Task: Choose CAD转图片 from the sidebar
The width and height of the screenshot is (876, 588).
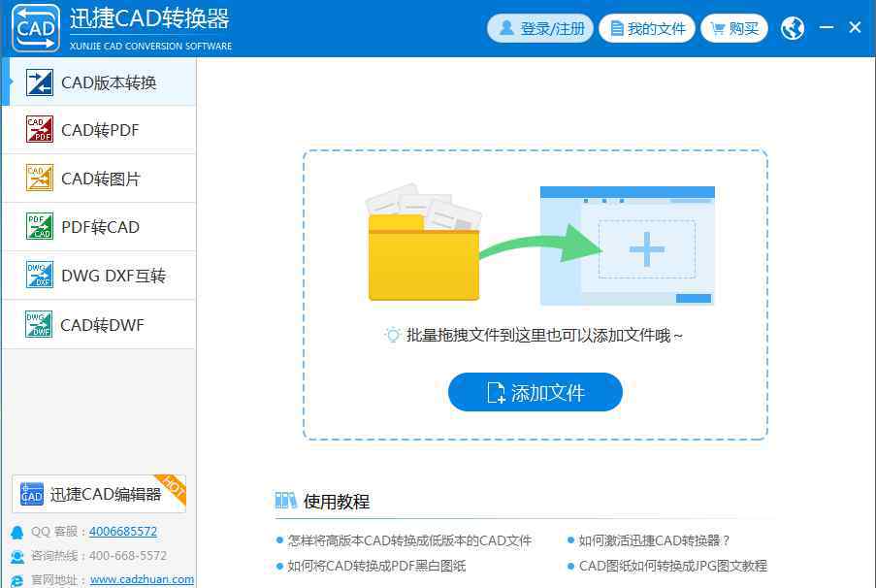Action: 99,179
